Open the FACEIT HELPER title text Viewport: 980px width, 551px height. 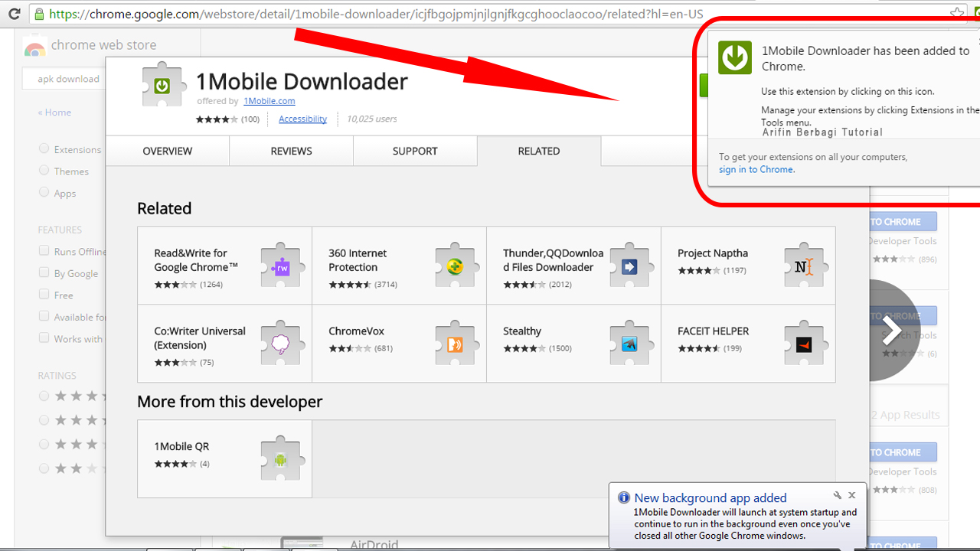point(714,331)
